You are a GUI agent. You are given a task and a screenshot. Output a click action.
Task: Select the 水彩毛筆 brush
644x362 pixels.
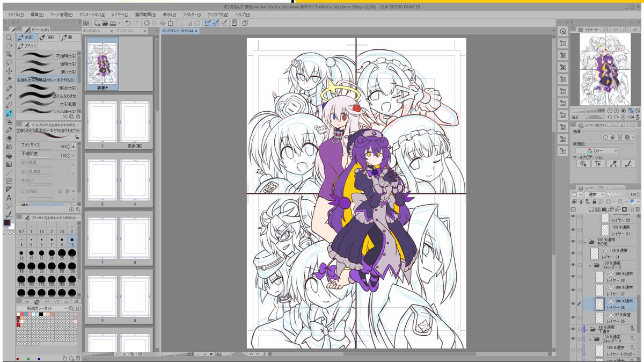(x=47, y=104)
